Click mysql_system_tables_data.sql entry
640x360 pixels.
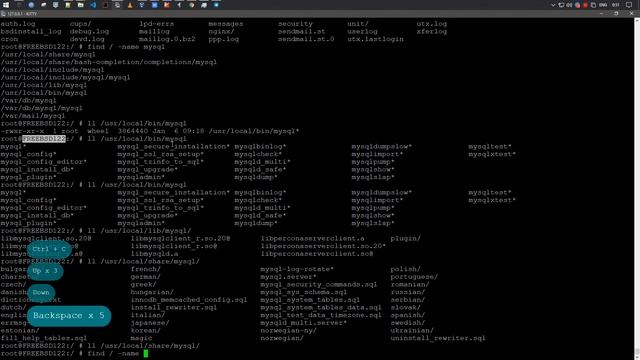[x=321, y=308]
